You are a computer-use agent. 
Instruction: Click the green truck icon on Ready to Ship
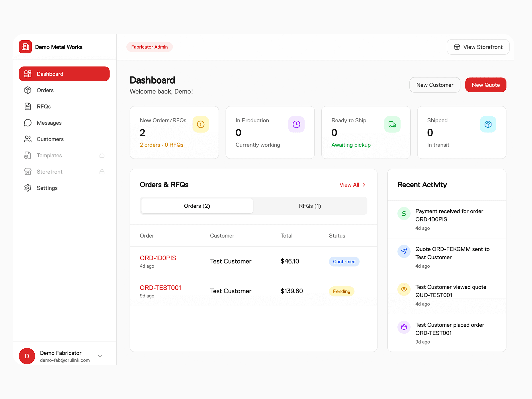pyautogui.click(x=392, y=124)
